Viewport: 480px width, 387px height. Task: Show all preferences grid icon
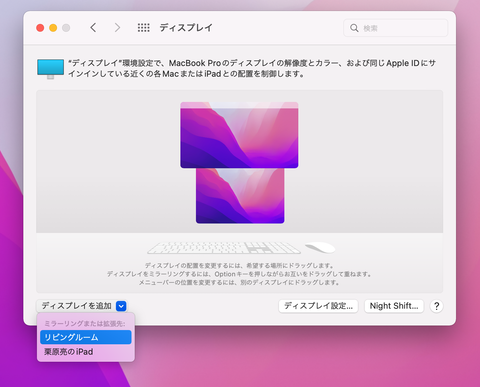[144, 28]
